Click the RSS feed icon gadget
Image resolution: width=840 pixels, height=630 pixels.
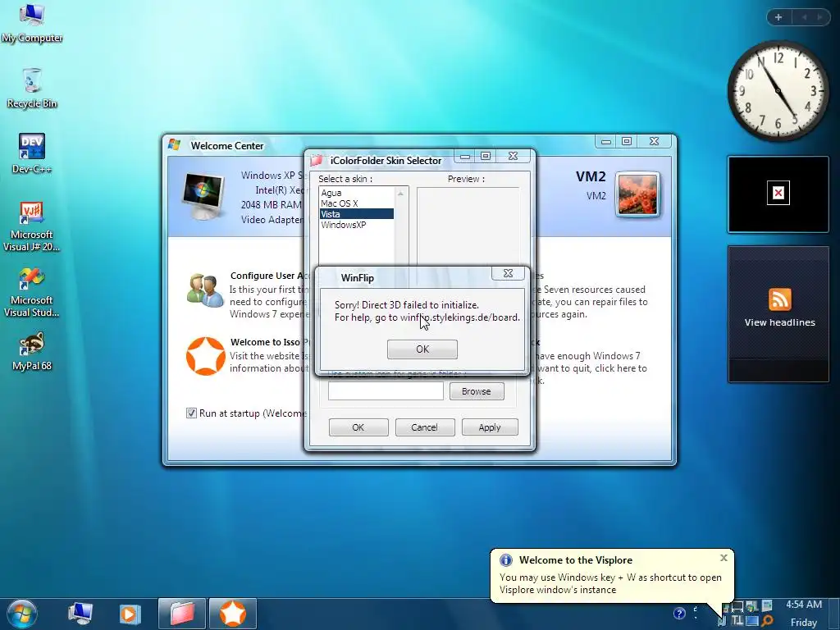click(779, 299)
